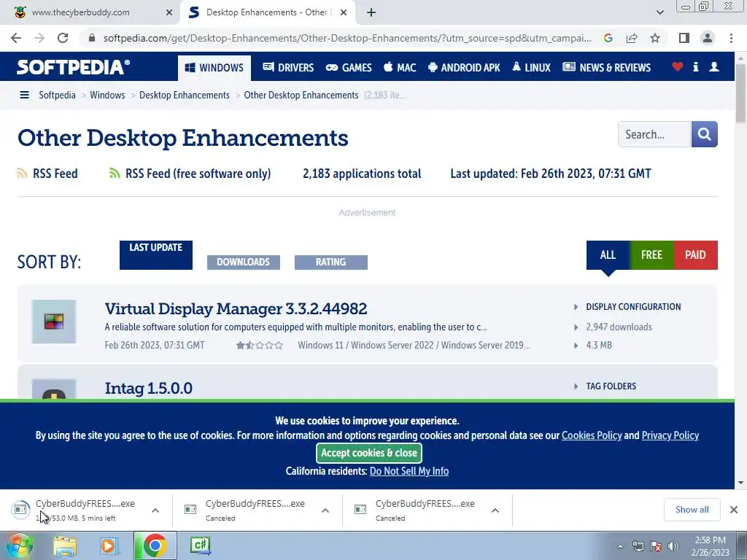Switch to the thecyberbuddy.com tab
Screen dimensions: 747x560
(x=90, y=12)
